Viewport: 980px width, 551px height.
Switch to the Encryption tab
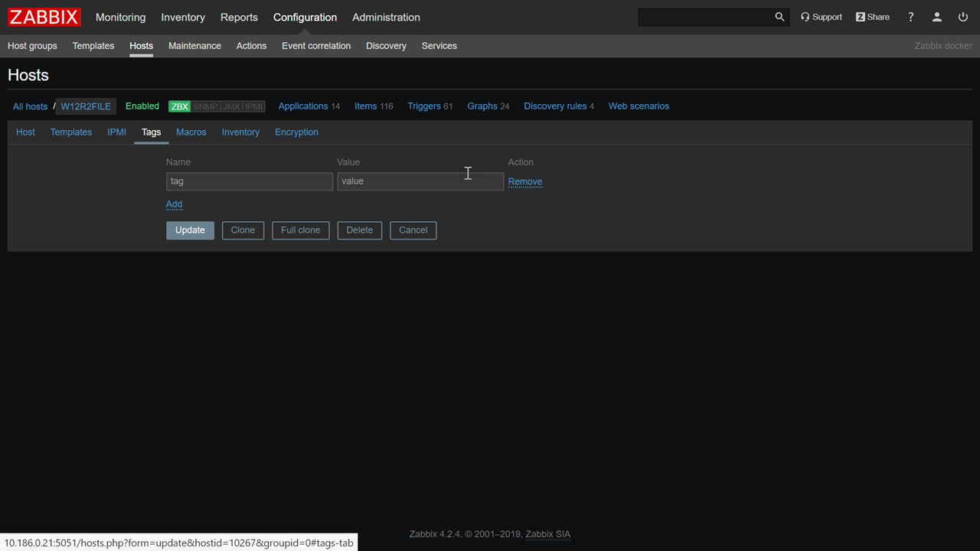point(296,132)
